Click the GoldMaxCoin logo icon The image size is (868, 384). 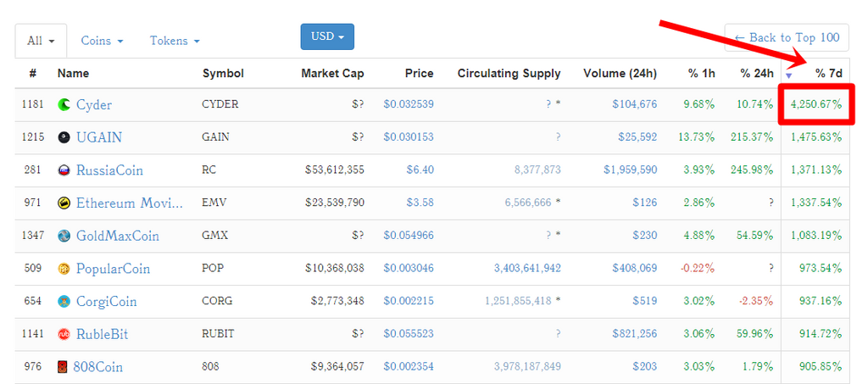tap(64, 236)
